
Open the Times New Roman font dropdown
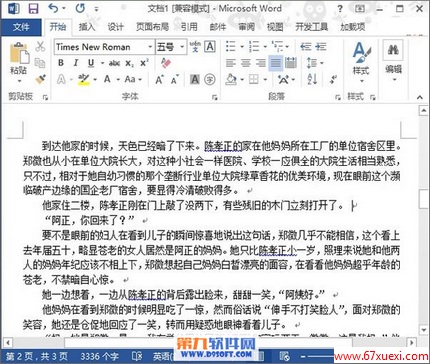point(150,47)
